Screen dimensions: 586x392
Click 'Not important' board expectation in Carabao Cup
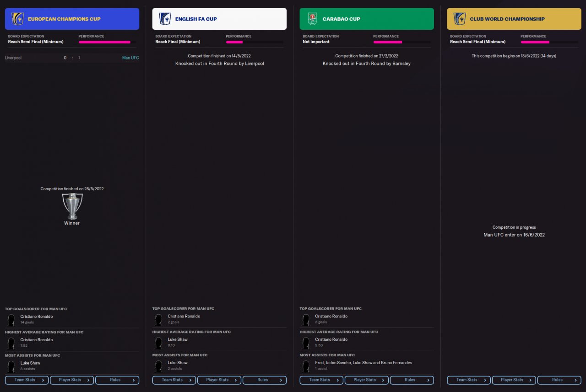point(316,42)
